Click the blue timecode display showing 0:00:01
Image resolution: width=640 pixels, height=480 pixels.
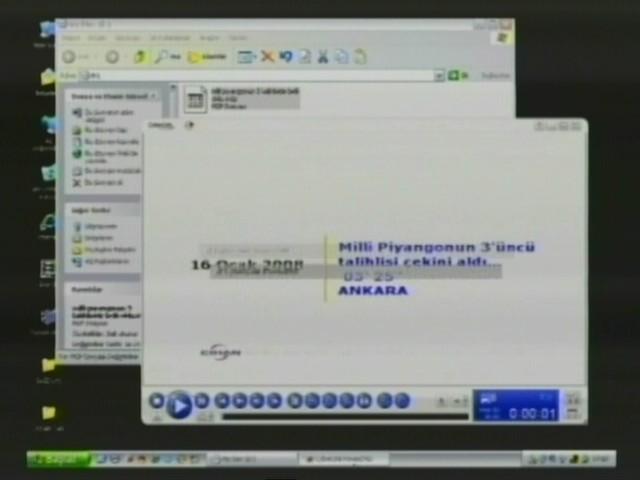coord(516,406)
